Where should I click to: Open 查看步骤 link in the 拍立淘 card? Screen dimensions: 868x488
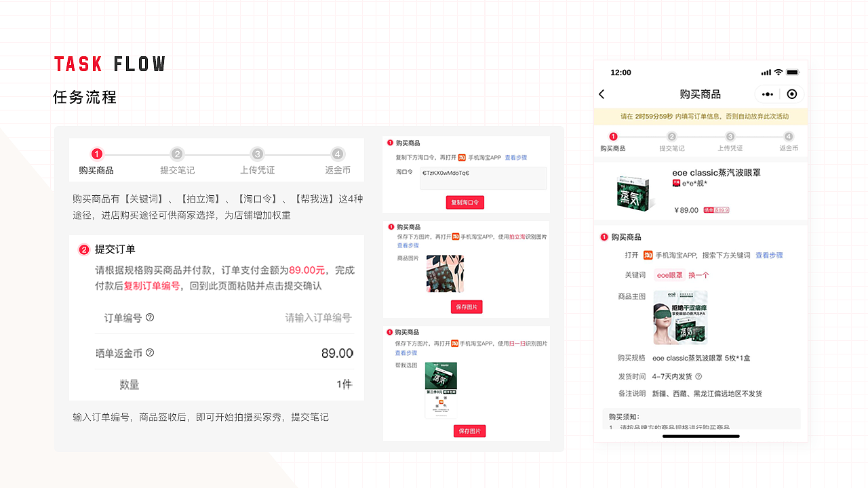tap(408, 245)
